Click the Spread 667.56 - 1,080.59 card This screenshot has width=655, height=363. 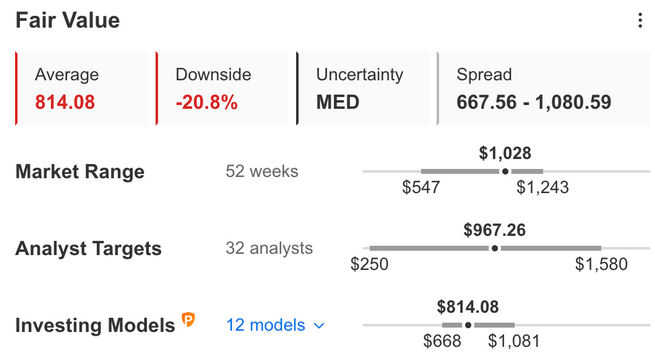544,88
